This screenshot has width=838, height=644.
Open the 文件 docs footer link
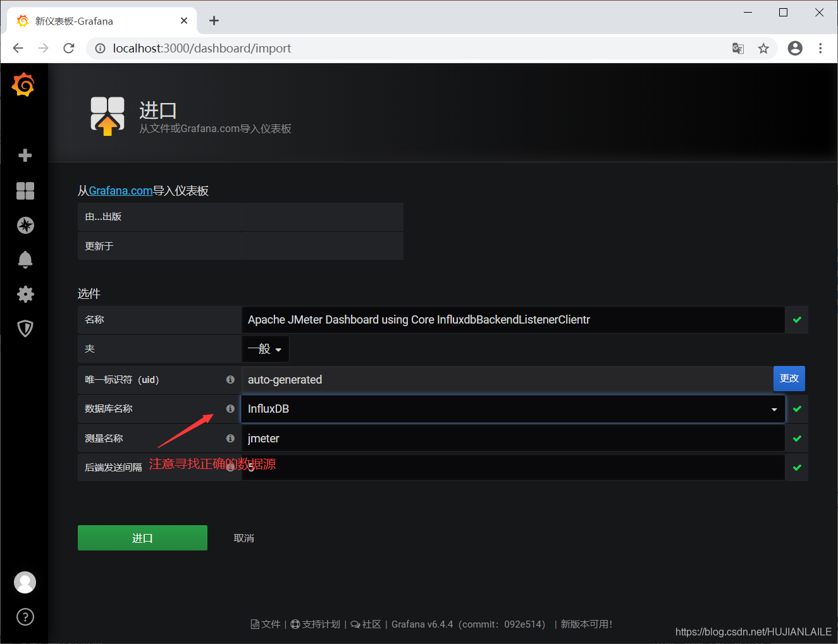(x=266, y=624)
